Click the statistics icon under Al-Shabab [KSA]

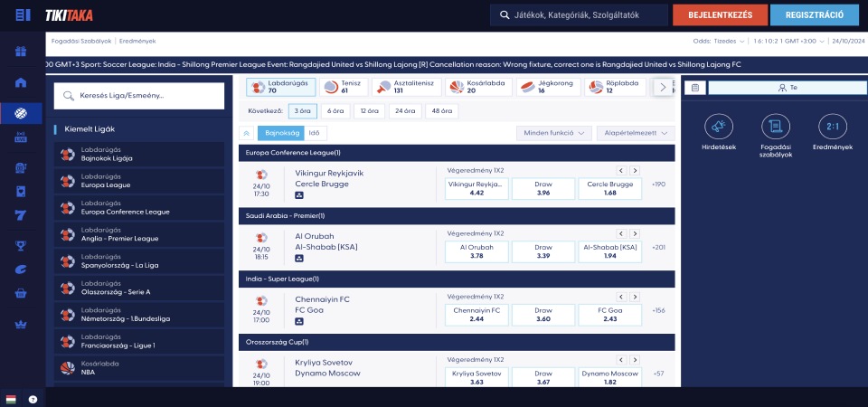point(299,258)
